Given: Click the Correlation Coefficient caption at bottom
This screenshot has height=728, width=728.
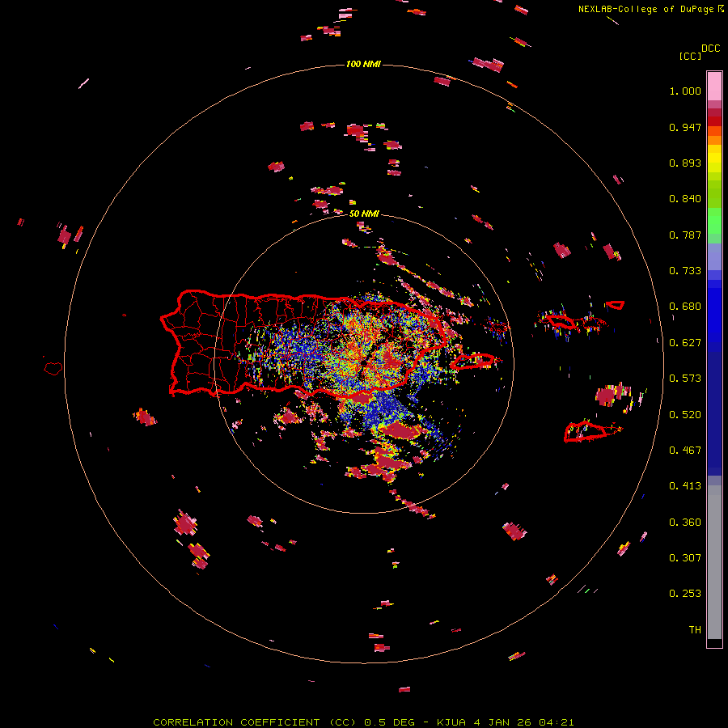Looking at the screenshot, I should point(363,722).
